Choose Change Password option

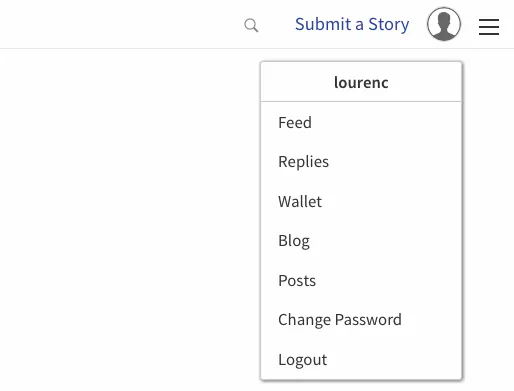point(361,320)
